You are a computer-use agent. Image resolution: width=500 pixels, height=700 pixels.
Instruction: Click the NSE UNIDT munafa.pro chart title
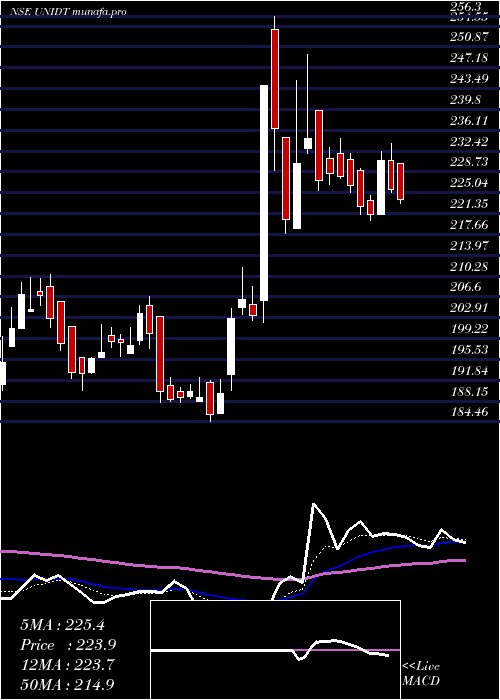[68, 12]
